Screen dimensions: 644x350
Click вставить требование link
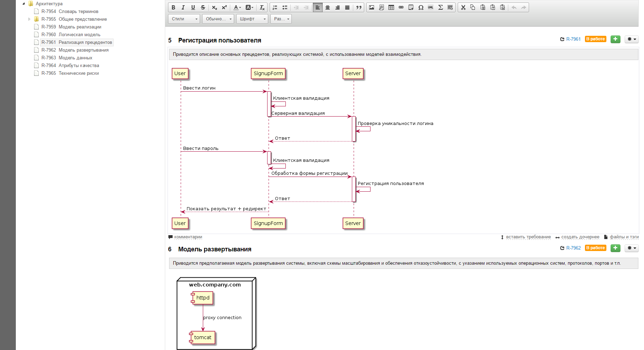(528, 237)
